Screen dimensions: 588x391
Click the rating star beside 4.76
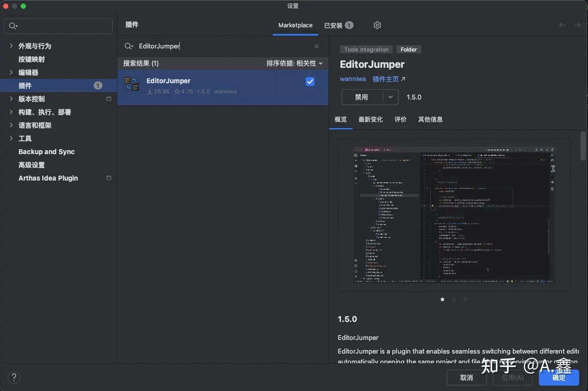tap(178, 91)
